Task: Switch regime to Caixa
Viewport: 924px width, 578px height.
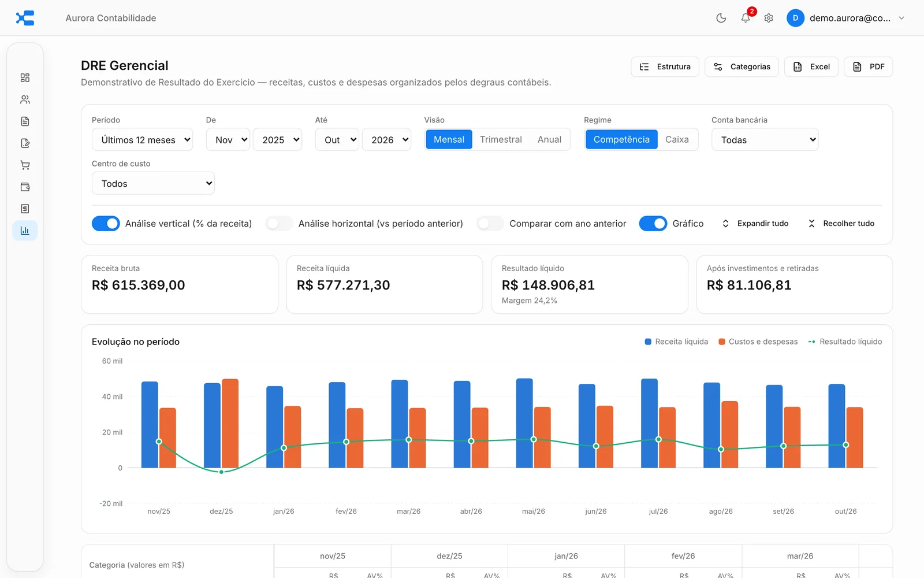Action: click(x=677, y=140)
